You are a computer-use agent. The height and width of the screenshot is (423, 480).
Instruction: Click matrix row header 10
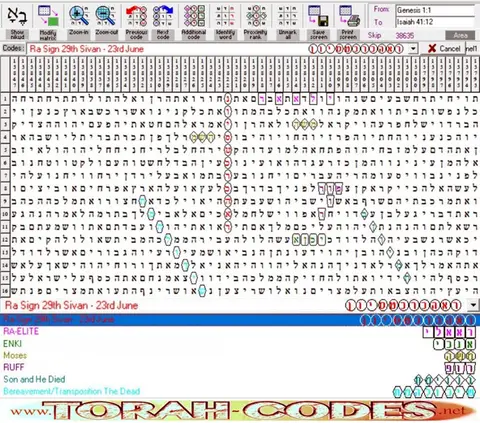tap(5, 214)
